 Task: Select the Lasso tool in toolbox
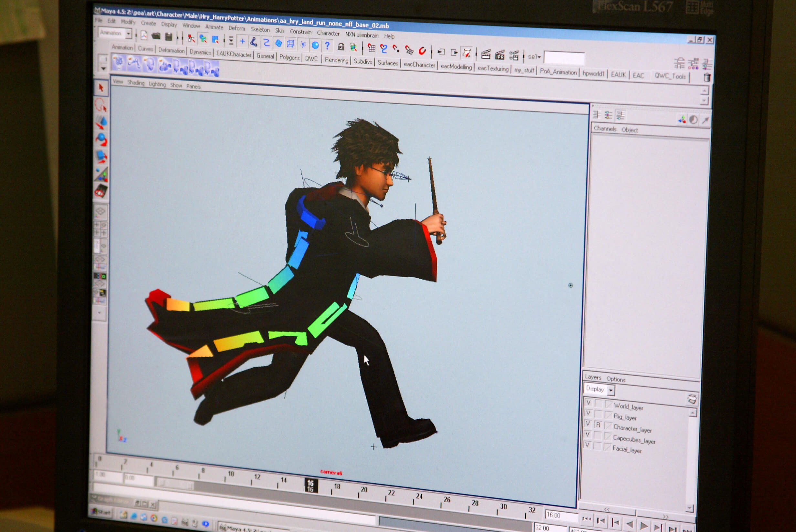[101, 105]
